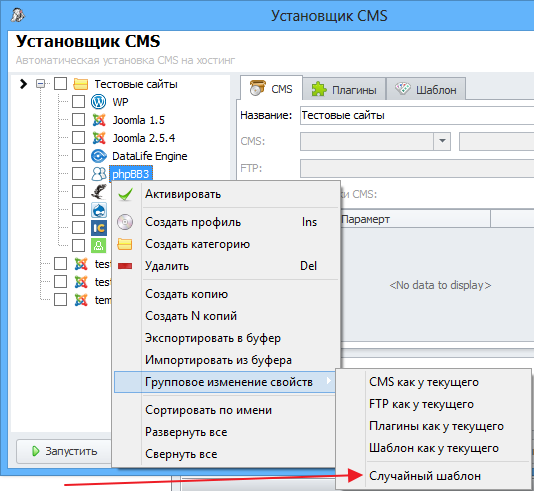This screenshot has width=534, height=491.
Task: Switch to the Плагины tab
Action: tap(344, 89)
